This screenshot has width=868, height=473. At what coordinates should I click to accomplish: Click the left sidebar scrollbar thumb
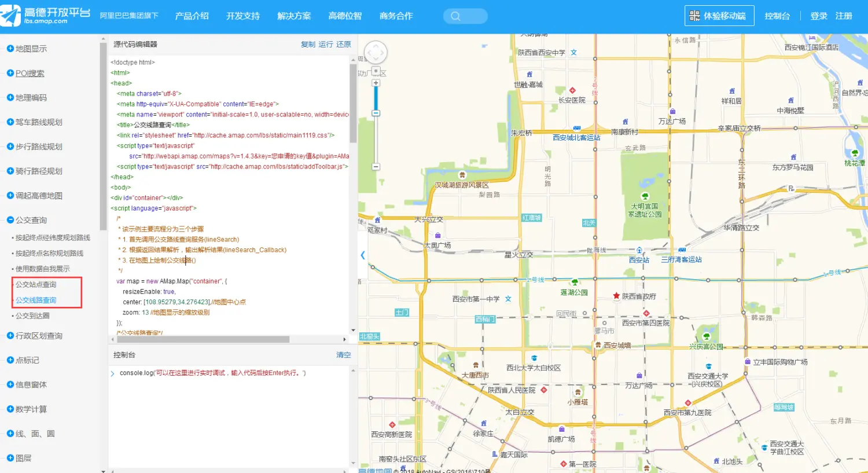(x=103, y=136)
